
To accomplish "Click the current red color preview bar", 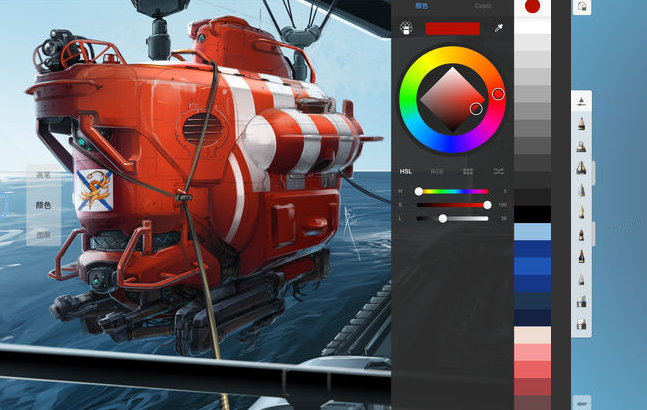I will tap(452, 28).
